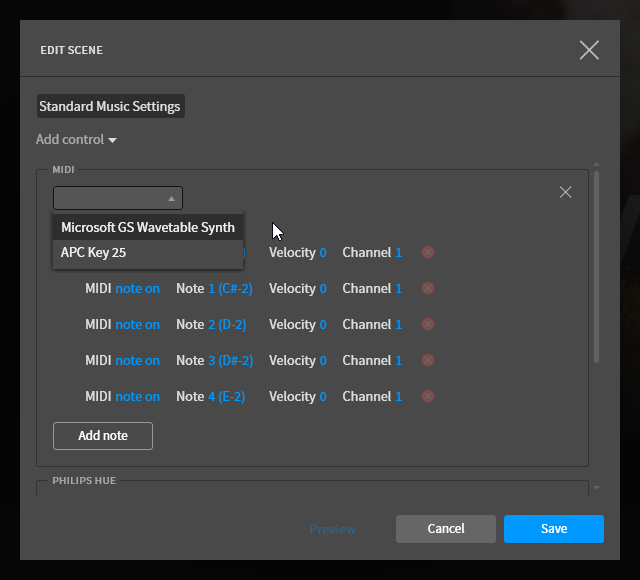Delete the Note 2 (D-2) row
Image resolution: width=640 pixels, height=580 pixels.
(428, 324)
